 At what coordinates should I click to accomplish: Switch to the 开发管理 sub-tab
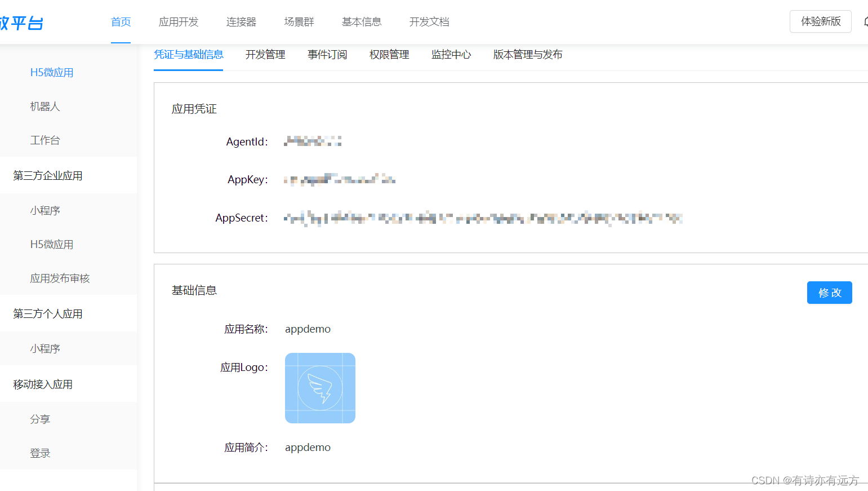[x=265, y=55]
